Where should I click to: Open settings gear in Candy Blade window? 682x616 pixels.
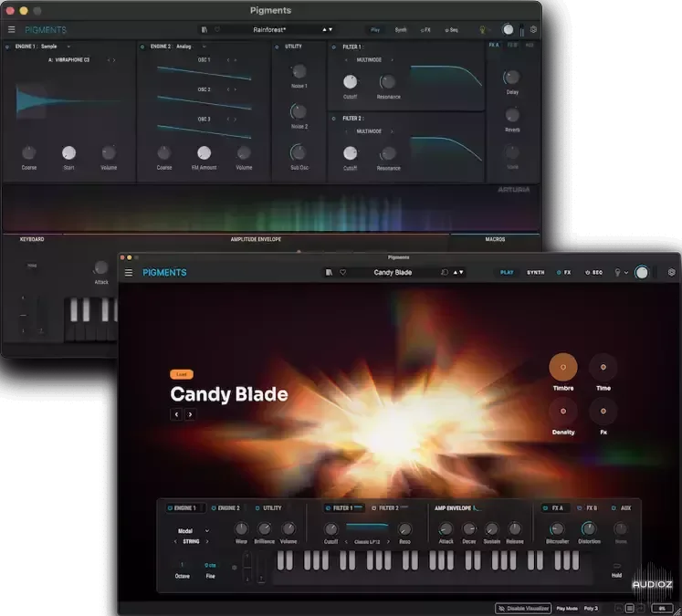tap(672, 272)
